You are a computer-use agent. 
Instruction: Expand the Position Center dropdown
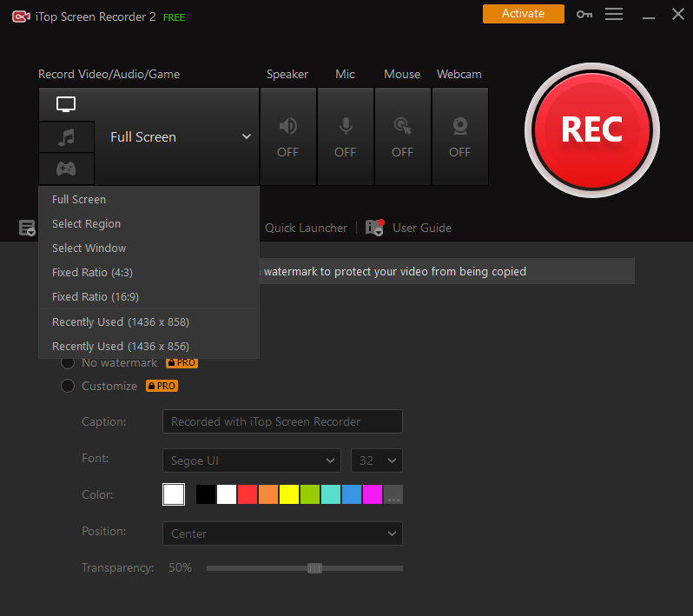pyautogui.click(x=282, y=533)
